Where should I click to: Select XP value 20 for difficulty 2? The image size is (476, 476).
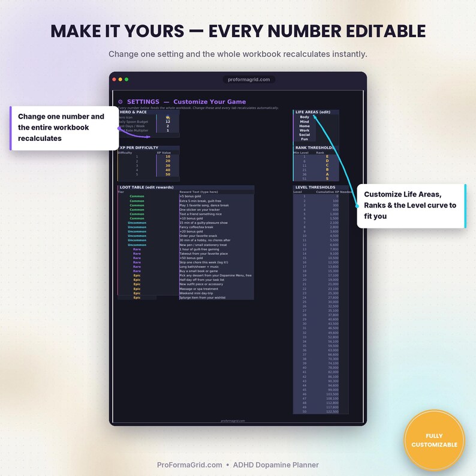click(x=168, y=161)
